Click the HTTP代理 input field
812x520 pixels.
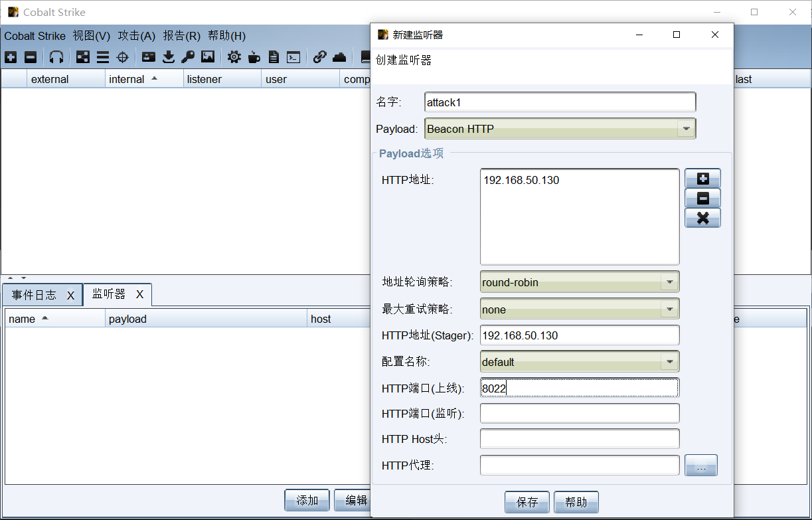[x=580, y=465]
